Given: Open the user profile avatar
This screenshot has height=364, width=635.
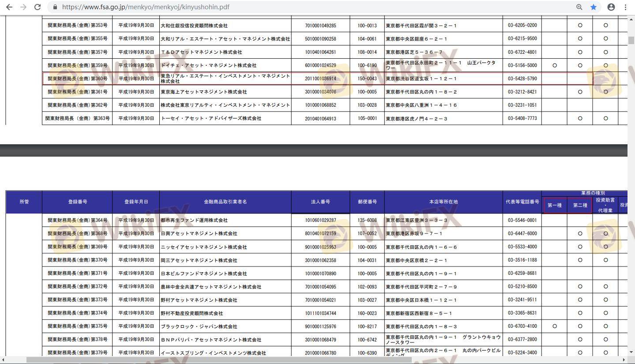Looking at the screenshot, I should [x=611, y=7].
